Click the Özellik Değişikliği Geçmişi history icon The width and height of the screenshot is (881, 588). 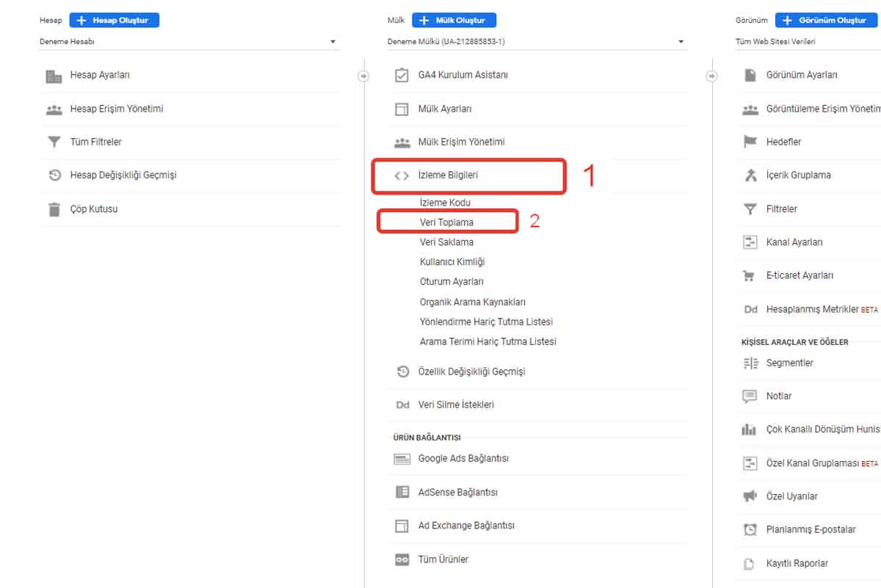[x=402, y=371]
